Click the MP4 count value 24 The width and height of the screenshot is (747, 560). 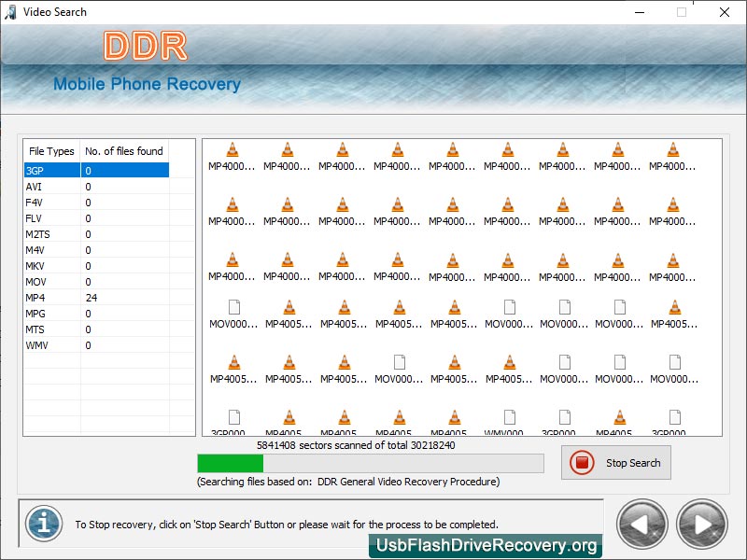92,298
